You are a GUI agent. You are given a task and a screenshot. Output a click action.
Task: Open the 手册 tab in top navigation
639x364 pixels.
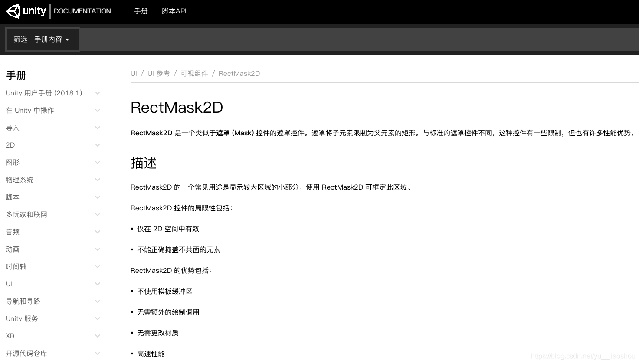141,11
